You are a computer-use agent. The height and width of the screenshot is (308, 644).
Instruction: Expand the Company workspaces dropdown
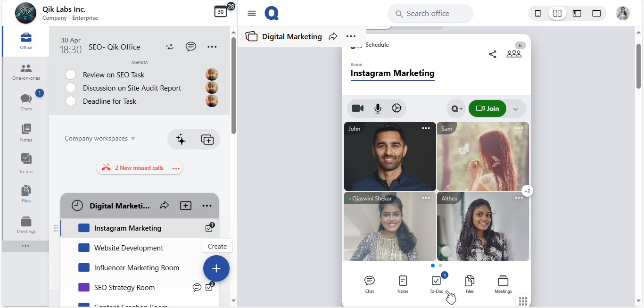[100, 139]
